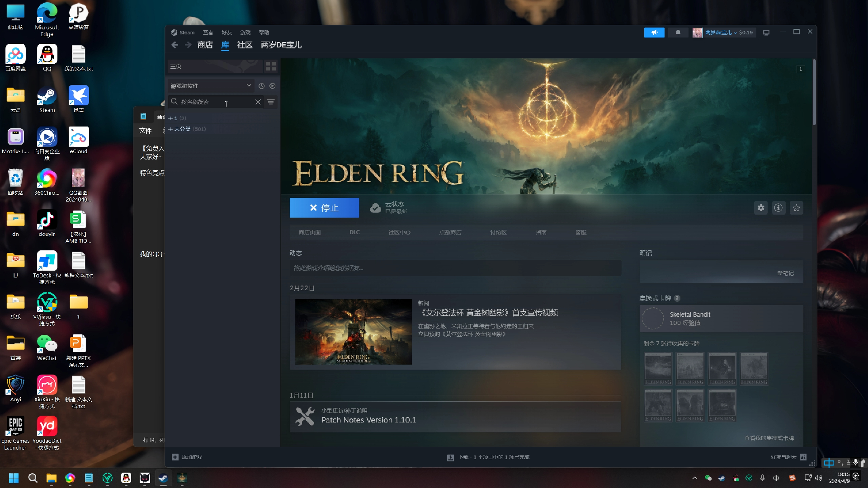Screen dimensions: 868x488
Task: Open the Steam announcements megaphone button
Action: coord(654,33)
